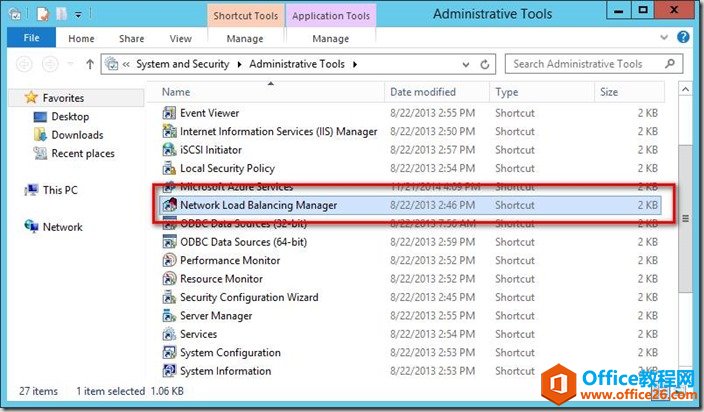Switch to the Share ribbon tab
The width and height of the screenshot is (704, 412).
click(131, 39)
